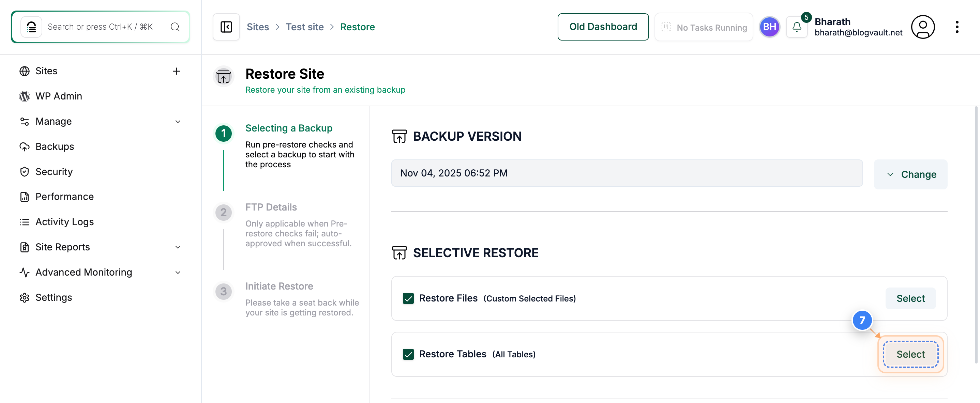Click the Old Dashboard button

tap(603, 27)
